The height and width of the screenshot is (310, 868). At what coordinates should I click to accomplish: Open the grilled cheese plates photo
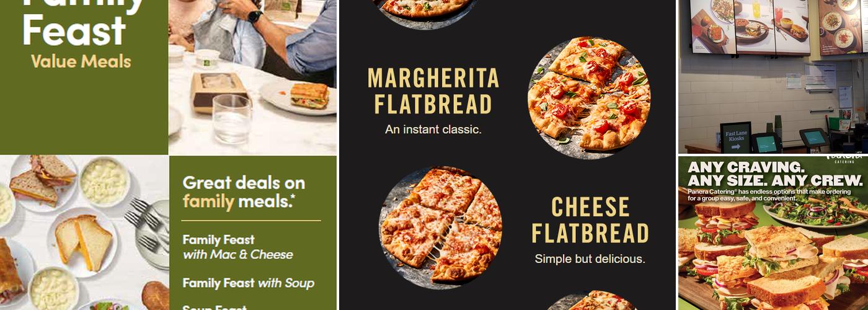coord(84,232)
